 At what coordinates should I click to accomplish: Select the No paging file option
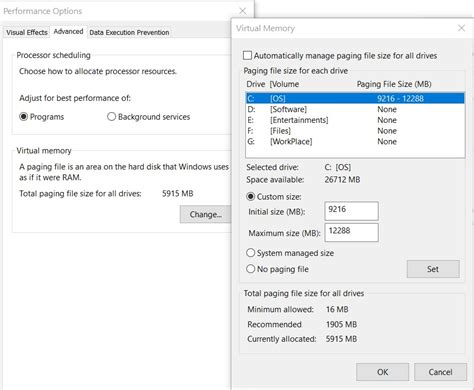(x=251, y=269)
